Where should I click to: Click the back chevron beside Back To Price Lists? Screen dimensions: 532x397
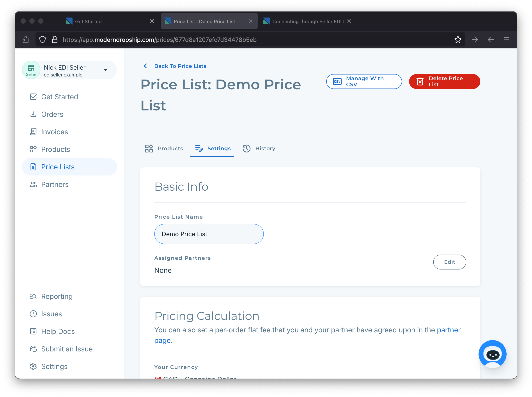click(x=145, y=66)
